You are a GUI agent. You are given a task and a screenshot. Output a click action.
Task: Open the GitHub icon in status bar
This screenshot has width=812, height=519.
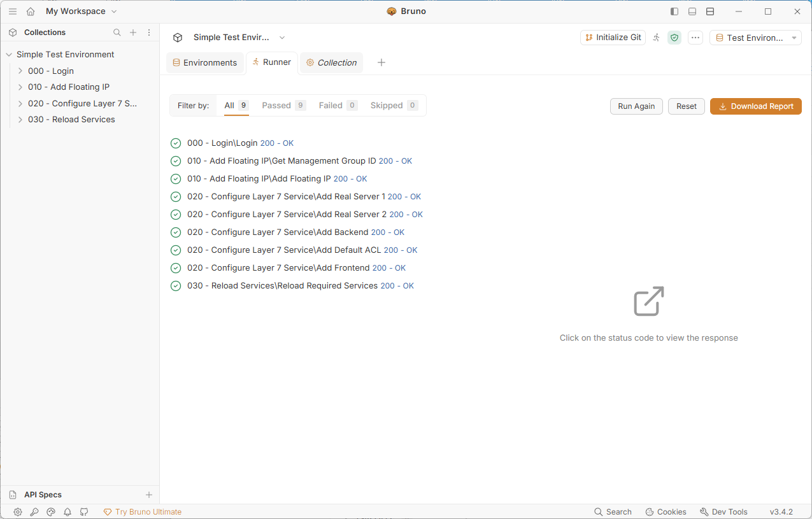(84, 512)
